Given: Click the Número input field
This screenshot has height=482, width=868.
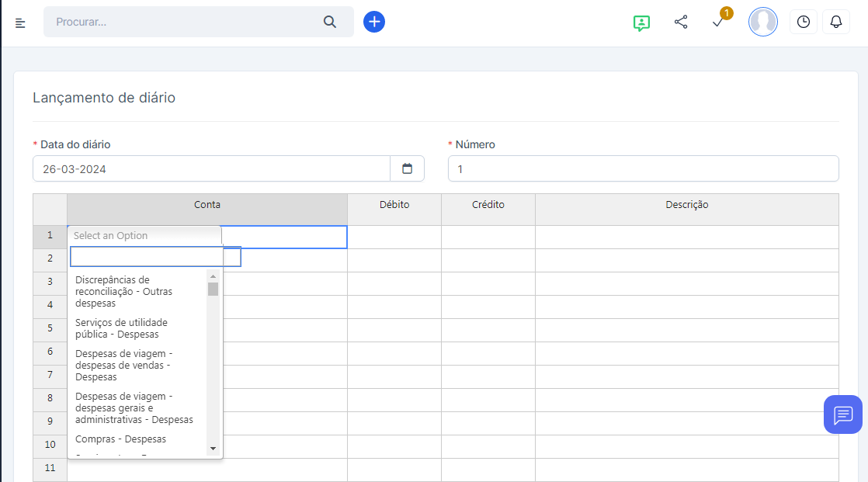Looking at the screenshot, I should click(643, 168).
